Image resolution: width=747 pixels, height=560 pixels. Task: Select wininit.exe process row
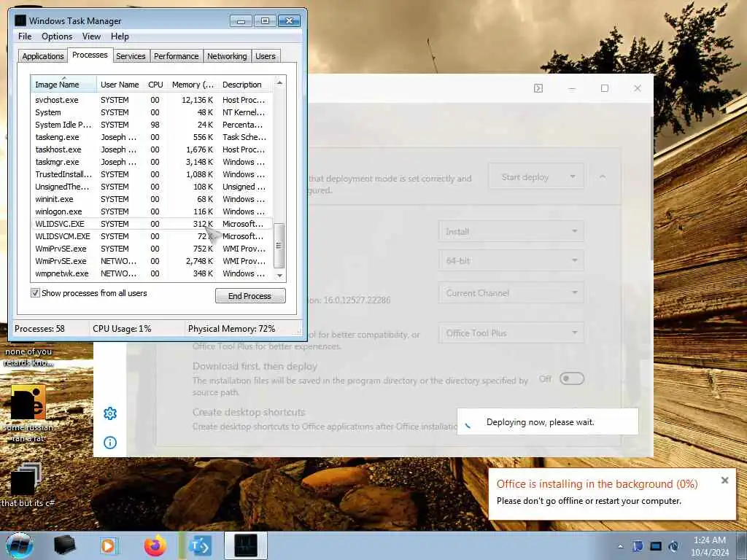tap(152, 199)
